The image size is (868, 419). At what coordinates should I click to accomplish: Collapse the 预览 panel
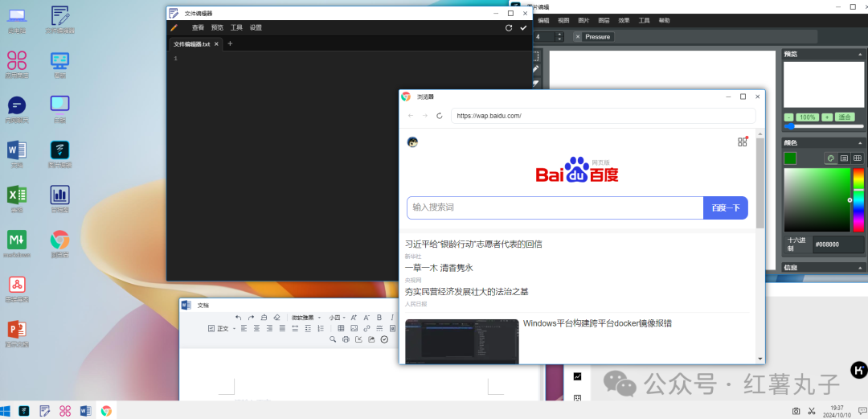[x=860, y=55]
